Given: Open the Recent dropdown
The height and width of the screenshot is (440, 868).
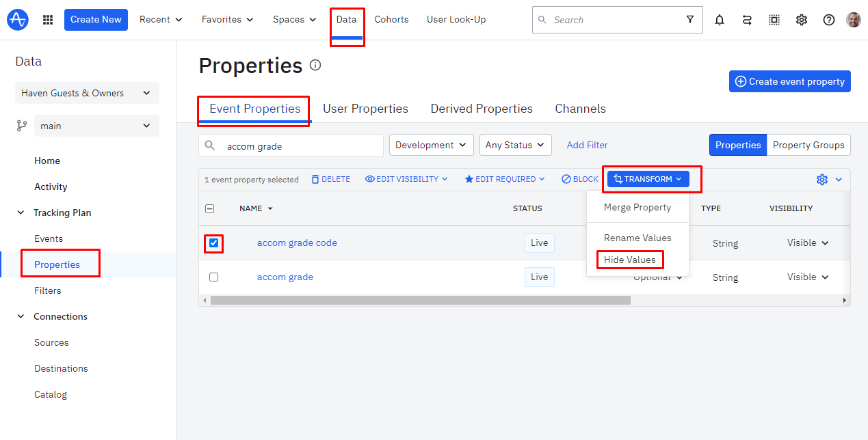Looking at the screenshot, I should 161,20.
